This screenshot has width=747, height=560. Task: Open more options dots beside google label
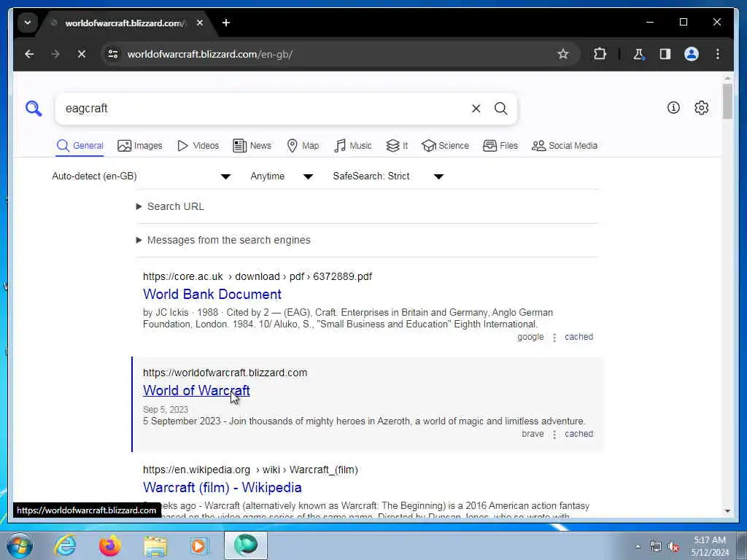click(x=554, y=338)
